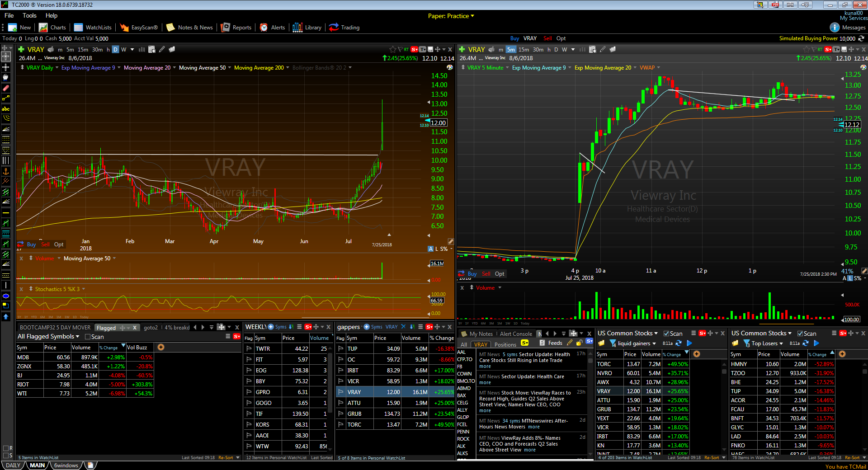
Task: Click the Trading toolbar icon
Action: pyautogui.click(x=334, y=28)
